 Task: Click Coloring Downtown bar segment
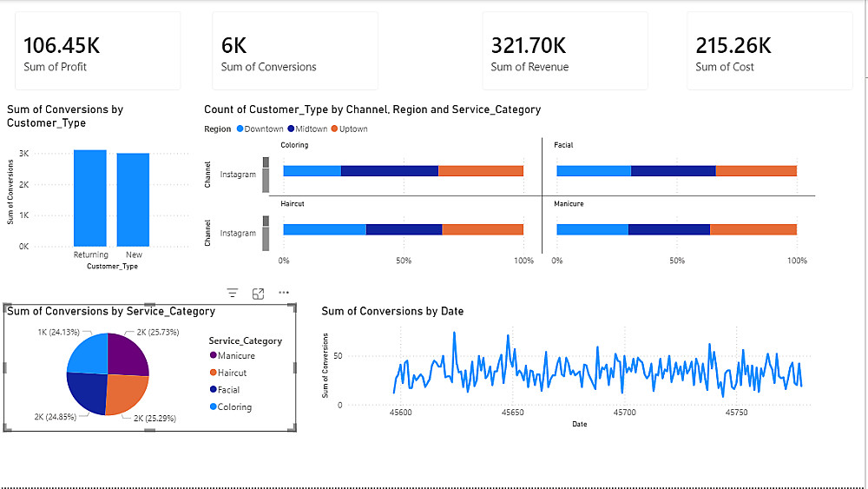312,171
